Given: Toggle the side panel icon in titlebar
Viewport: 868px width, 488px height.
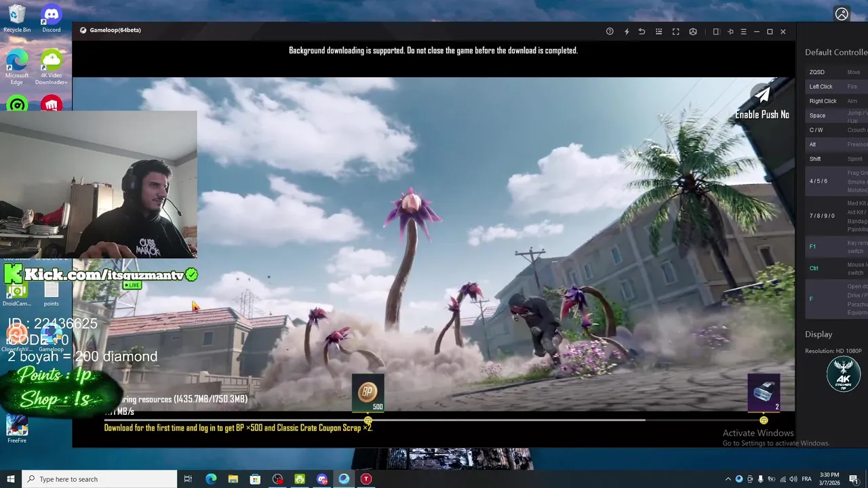Looking at the screenshot, I should [x=715, y=31].
